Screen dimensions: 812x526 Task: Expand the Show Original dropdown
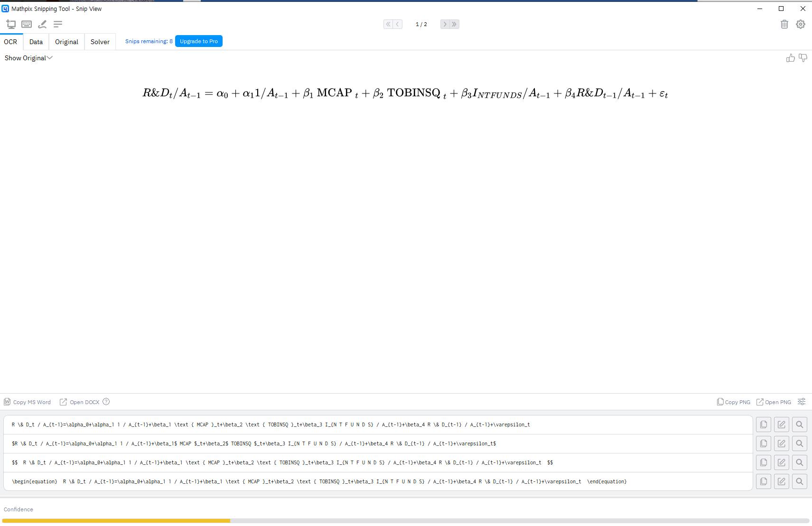(x=28, y=58)
